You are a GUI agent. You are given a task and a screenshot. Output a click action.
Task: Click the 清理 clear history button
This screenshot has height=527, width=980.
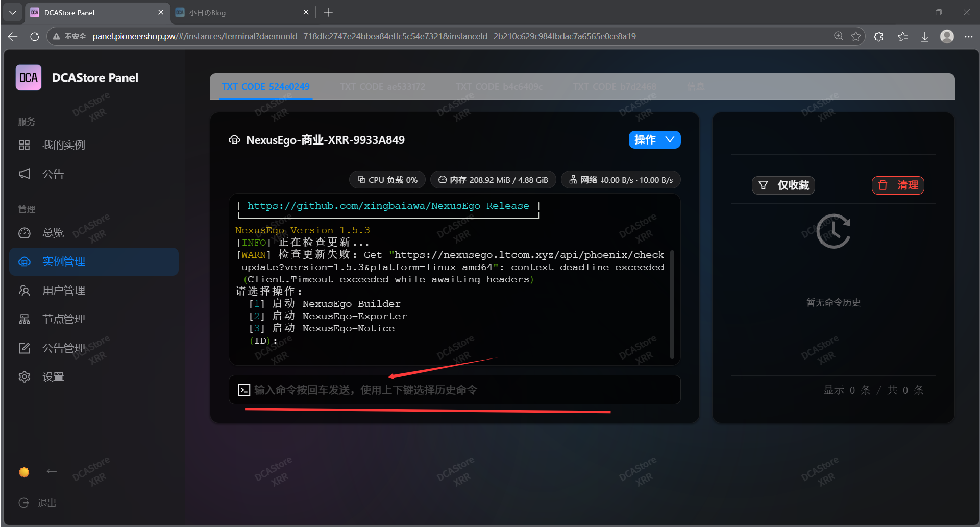coord(898,185)
